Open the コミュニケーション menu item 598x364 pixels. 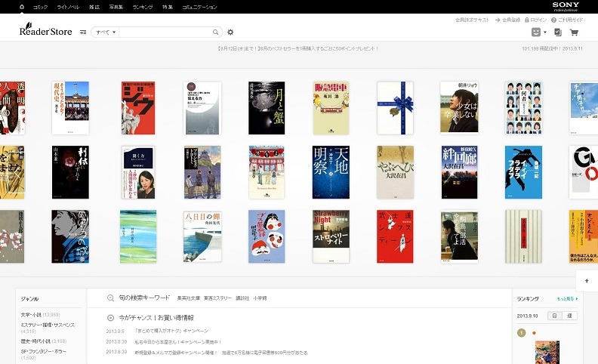pos(199,7)
